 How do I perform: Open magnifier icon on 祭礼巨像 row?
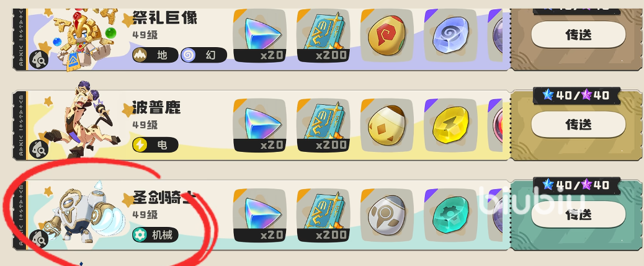[x=39, y=60]
